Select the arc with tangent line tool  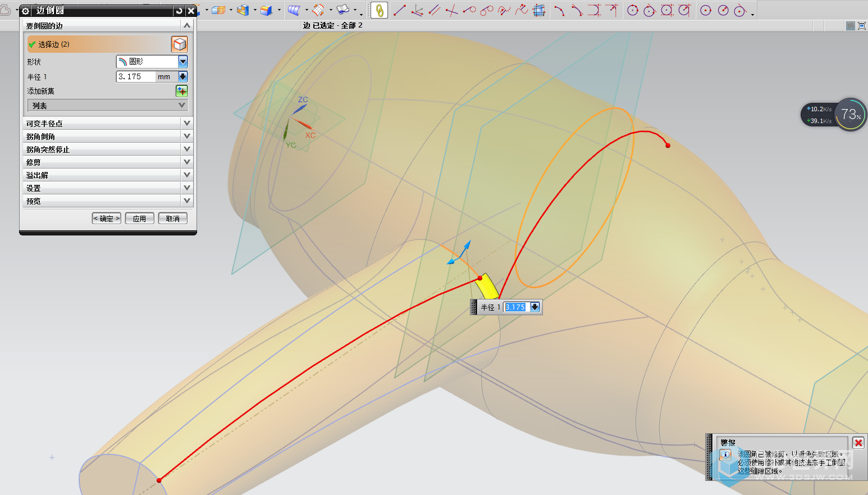[x=577, y=10]
